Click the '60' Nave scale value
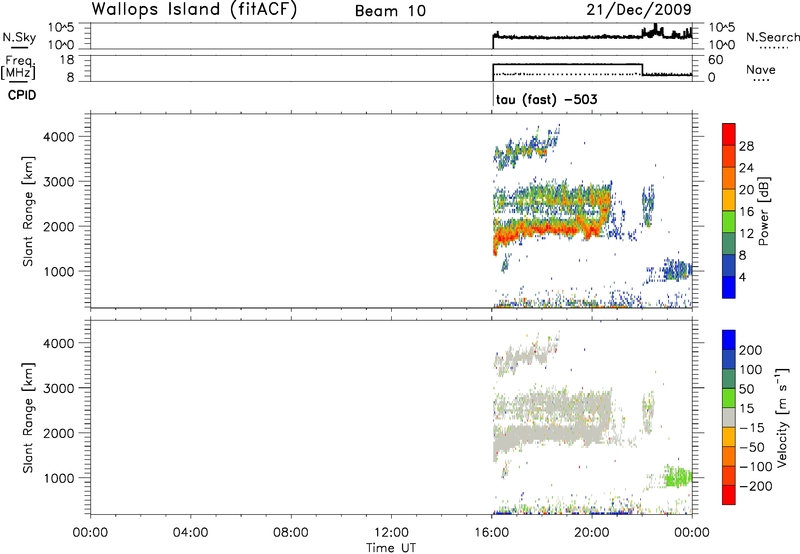Image resolution: width=800 pixels, height=554 pixels. pyautogui.click(x=716, y=60)
